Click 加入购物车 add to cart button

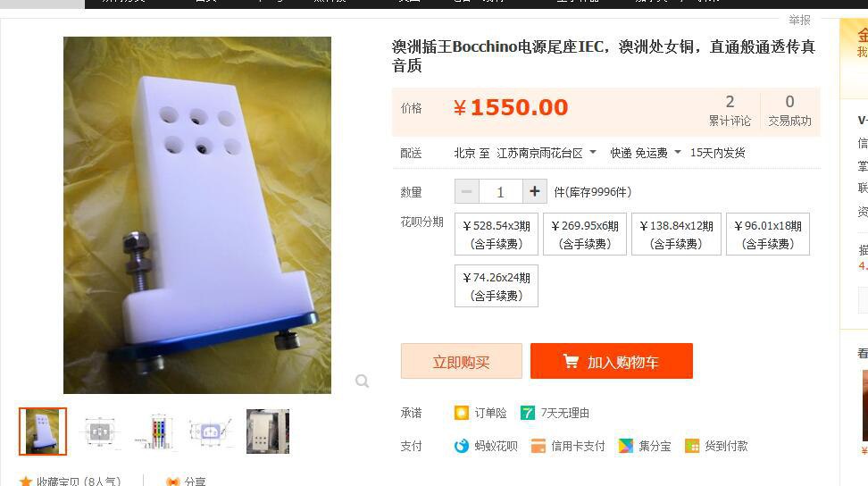tap(611, 361)
